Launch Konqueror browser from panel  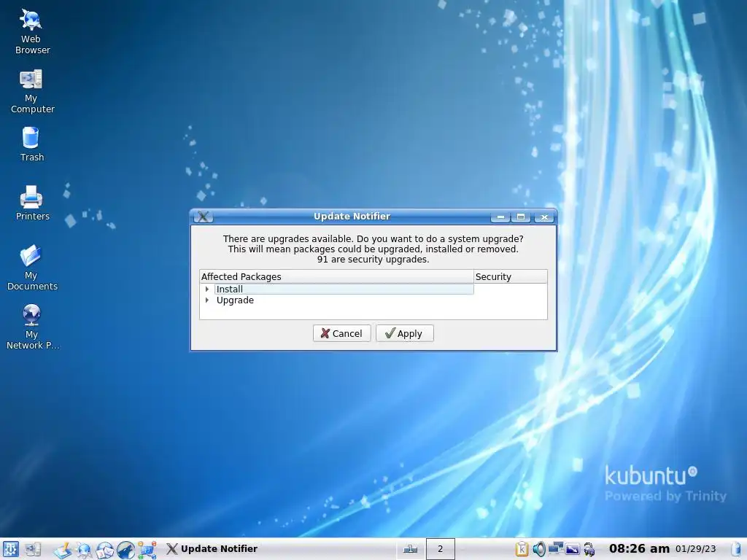[x=83, y=550]
